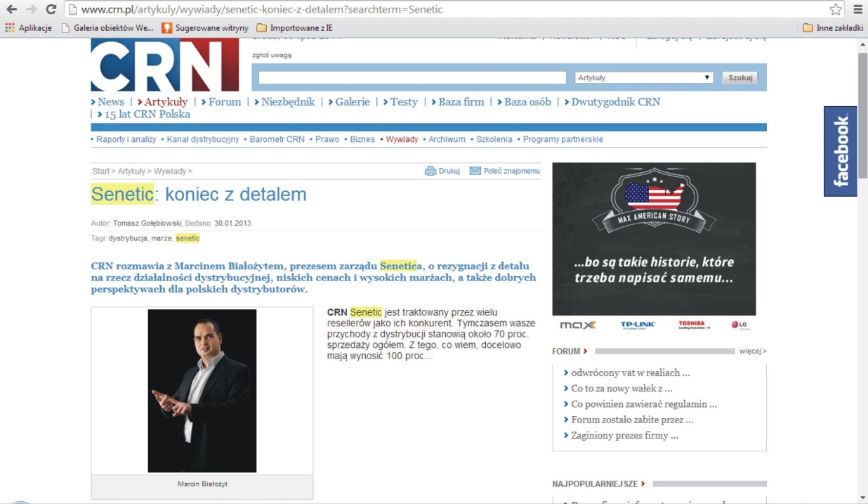Open forum topic Zaginiony prezes firmy ...

pyautogui.click(x=625, y=435)
